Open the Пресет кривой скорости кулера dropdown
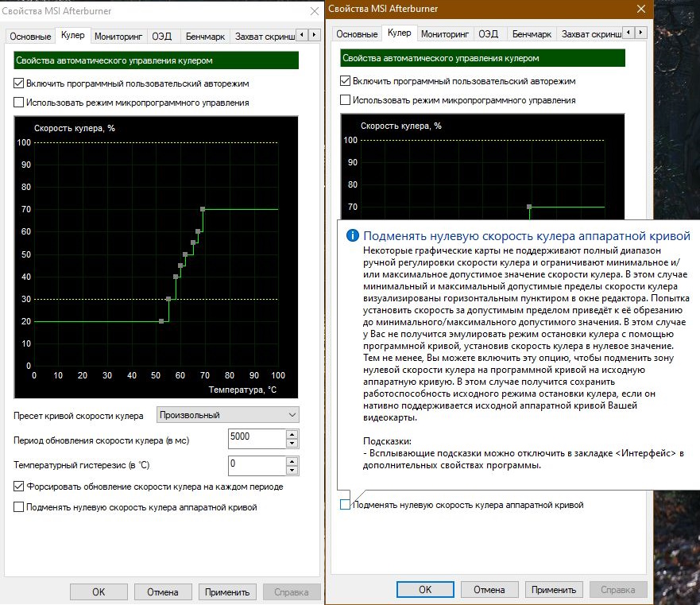 (228, 415)
